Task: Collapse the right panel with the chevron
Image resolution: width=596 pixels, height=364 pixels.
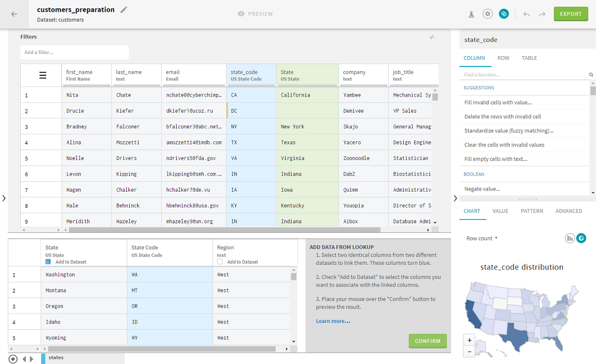Action: click(x=455, y=198)
